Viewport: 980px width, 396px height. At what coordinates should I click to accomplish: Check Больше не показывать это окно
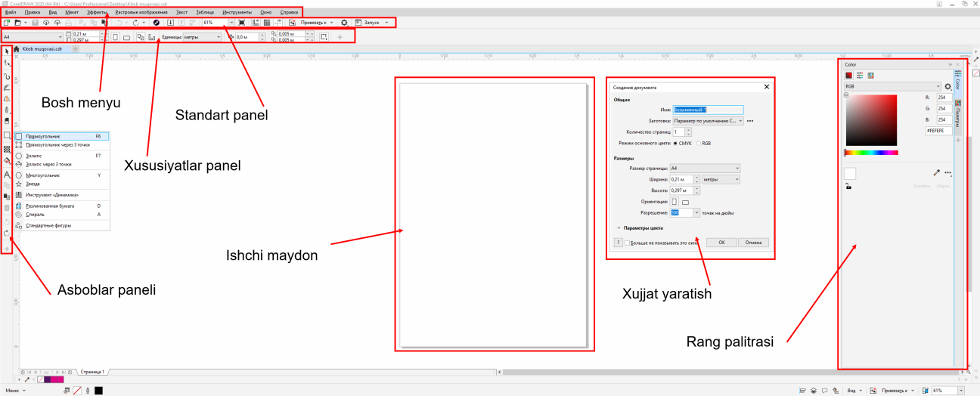coord(628,243)
